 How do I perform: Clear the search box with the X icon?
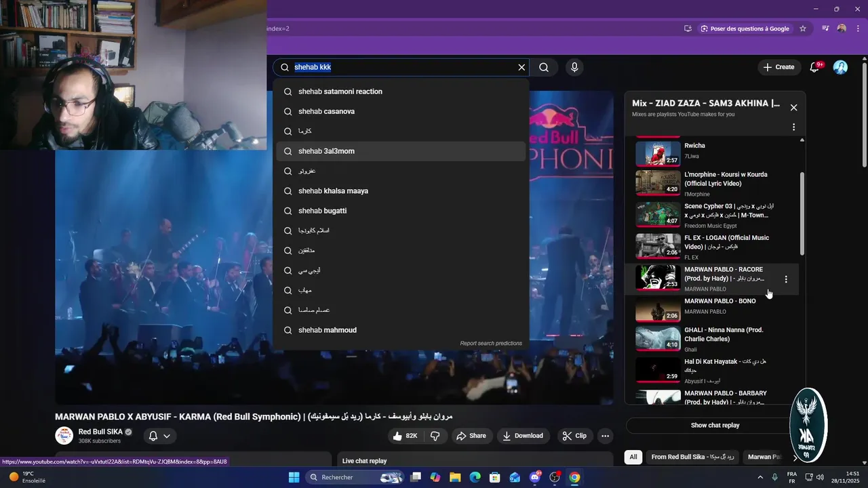click(x=521, y=67)
